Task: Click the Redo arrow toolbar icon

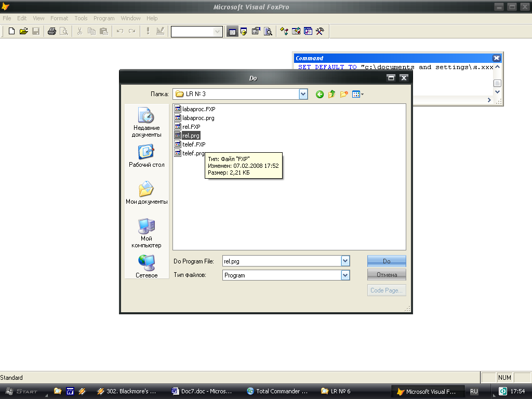Action: click(132, 31)
